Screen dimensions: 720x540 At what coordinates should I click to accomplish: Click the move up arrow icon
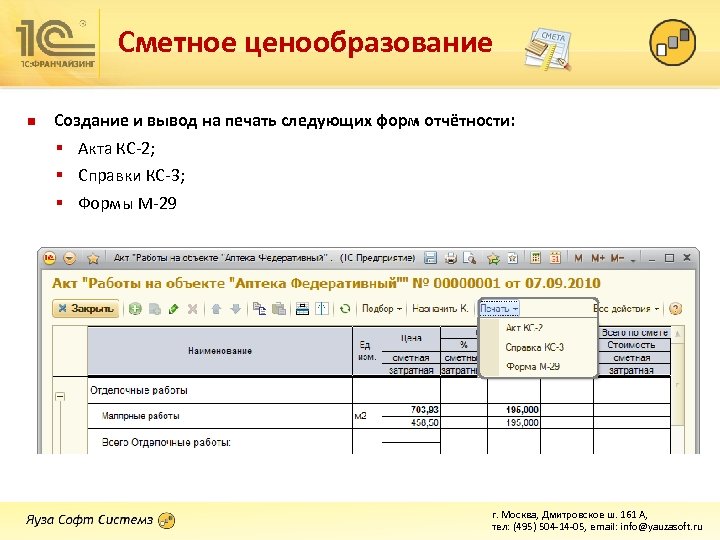pos(216,309)
